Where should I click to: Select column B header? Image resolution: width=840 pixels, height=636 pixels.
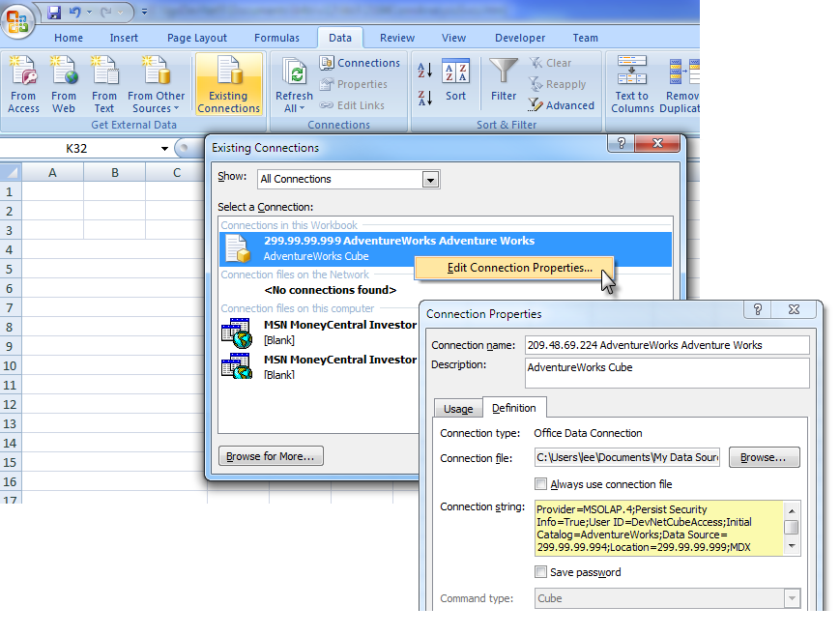click(115, 173)
